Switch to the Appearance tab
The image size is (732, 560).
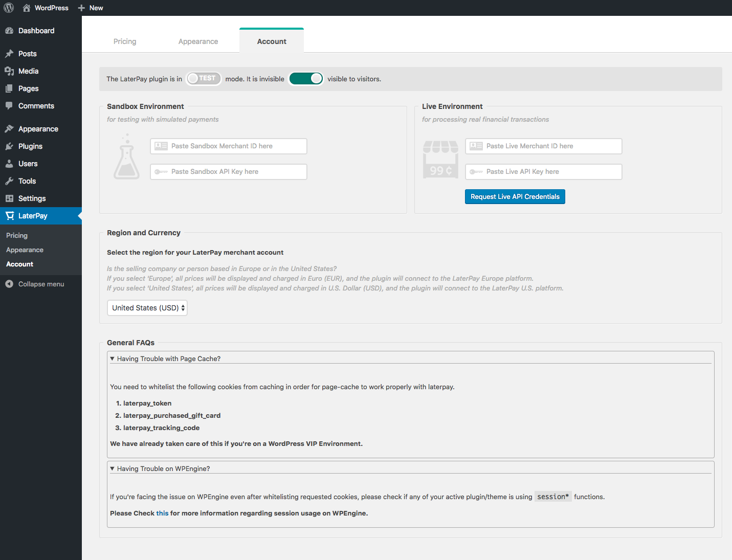[x=198, y=41]
